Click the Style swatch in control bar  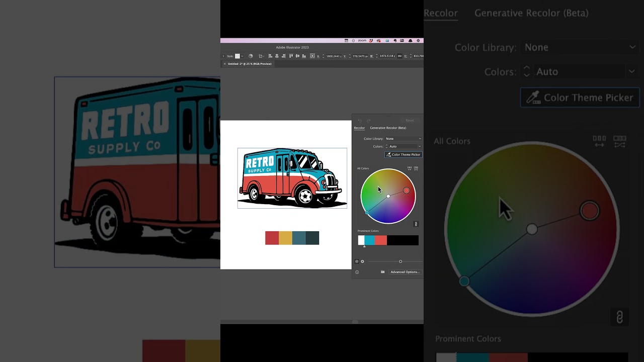click(x=237, y=56)
